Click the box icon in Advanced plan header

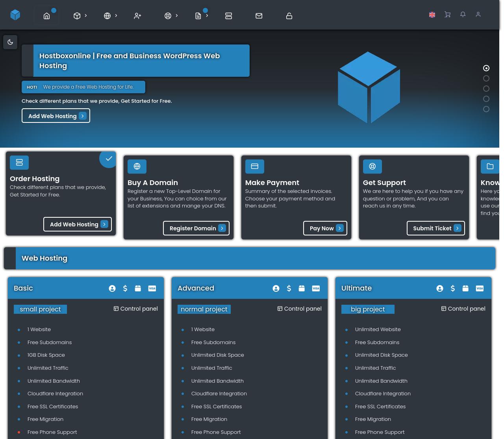302,289
